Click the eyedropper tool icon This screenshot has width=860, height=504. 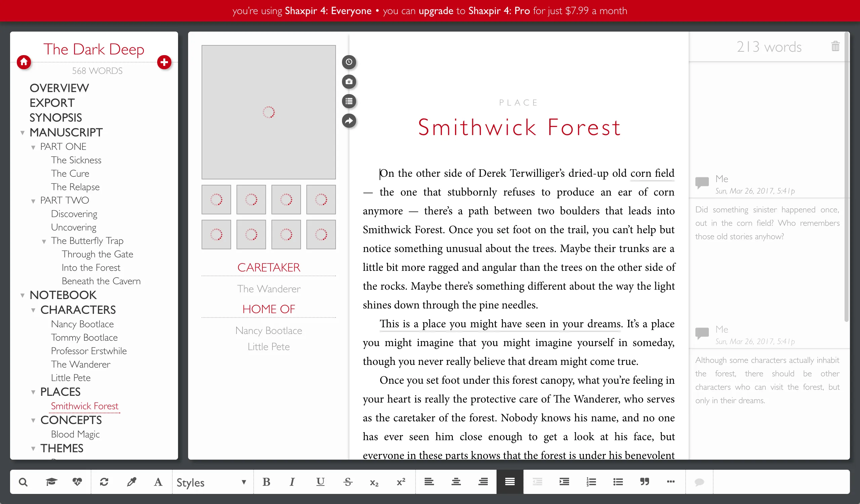coord(131,482)
